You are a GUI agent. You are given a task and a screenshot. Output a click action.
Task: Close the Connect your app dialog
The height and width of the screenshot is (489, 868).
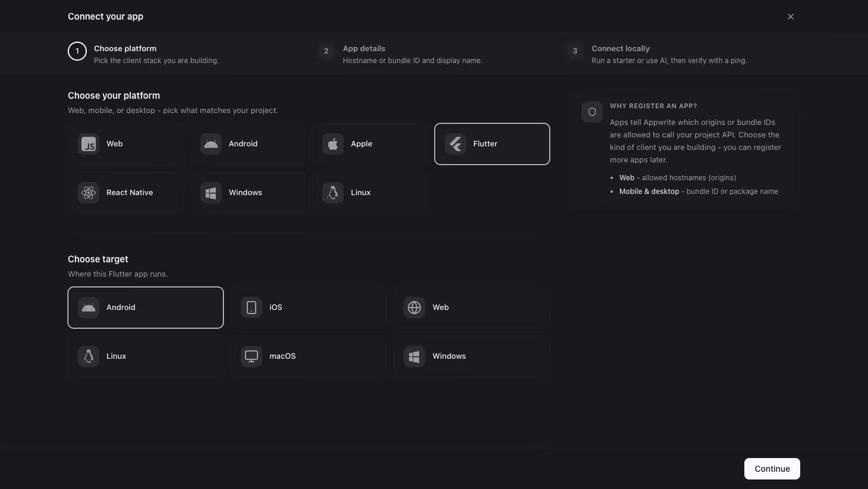(791, 17)
